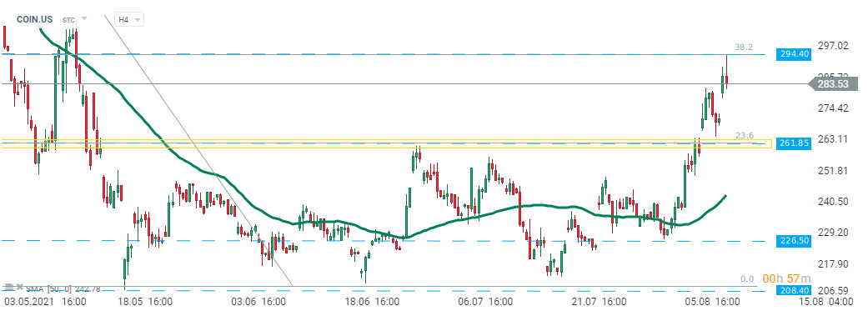Viewport: 868px width, 316px height.
Task: Click the 297.02 price axis value
Action: [833, 45]
